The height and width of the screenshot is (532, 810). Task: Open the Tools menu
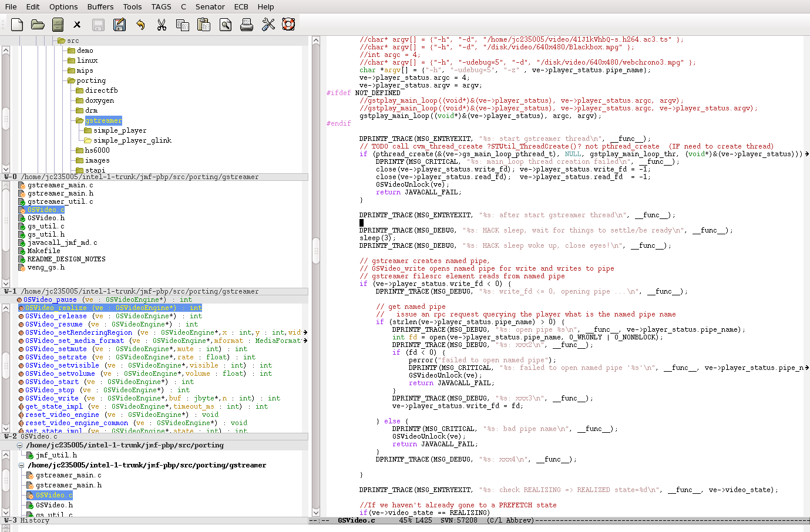tap(133, 6)
